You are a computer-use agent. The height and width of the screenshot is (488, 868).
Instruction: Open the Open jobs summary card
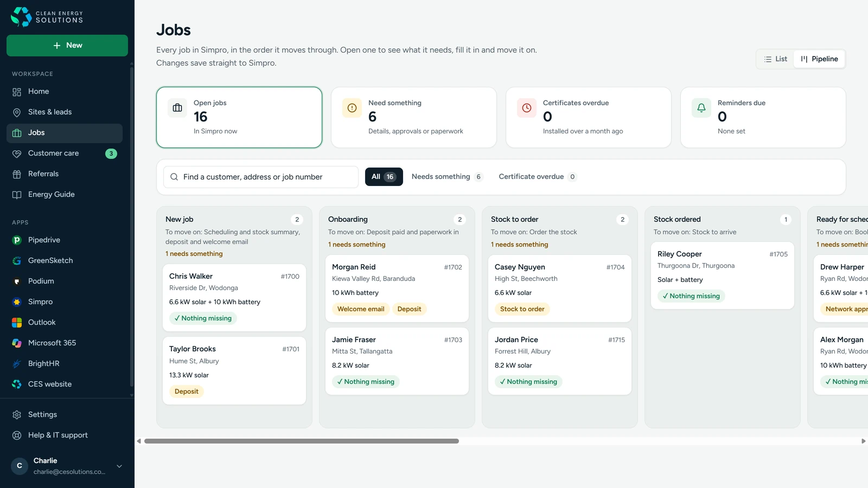pyautogui.click(x=239, y=117)
